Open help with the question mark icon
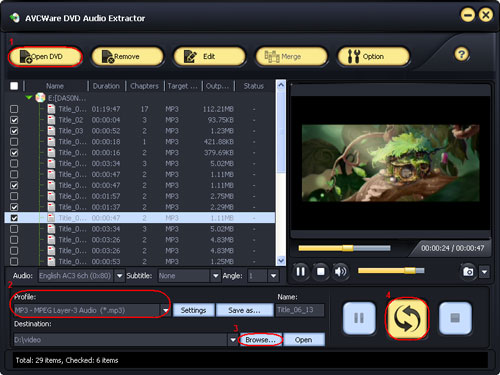The height and width of the screenshot is (375, 500). pos(462,54)
